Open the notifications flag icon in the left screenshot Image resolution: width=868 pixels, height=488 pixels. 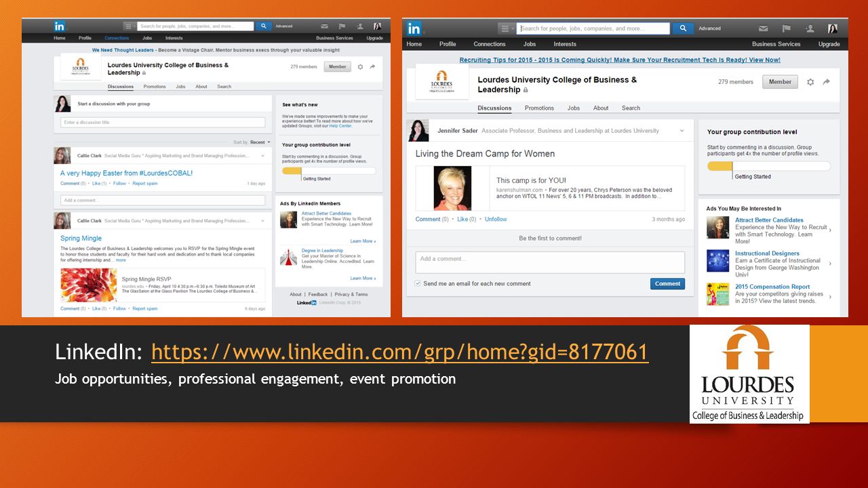(341, 26)
